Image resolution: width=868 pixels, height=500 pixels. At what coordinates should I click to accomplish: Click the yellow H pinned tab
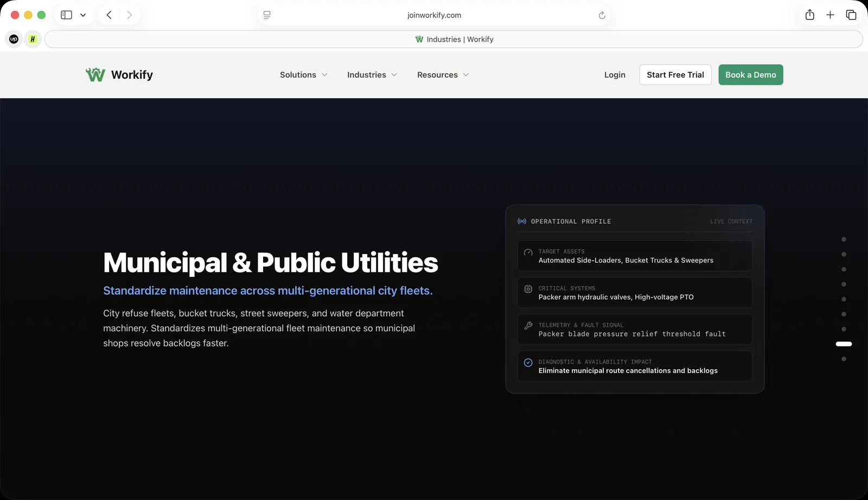pyautogui.click(x=33, y=39)
